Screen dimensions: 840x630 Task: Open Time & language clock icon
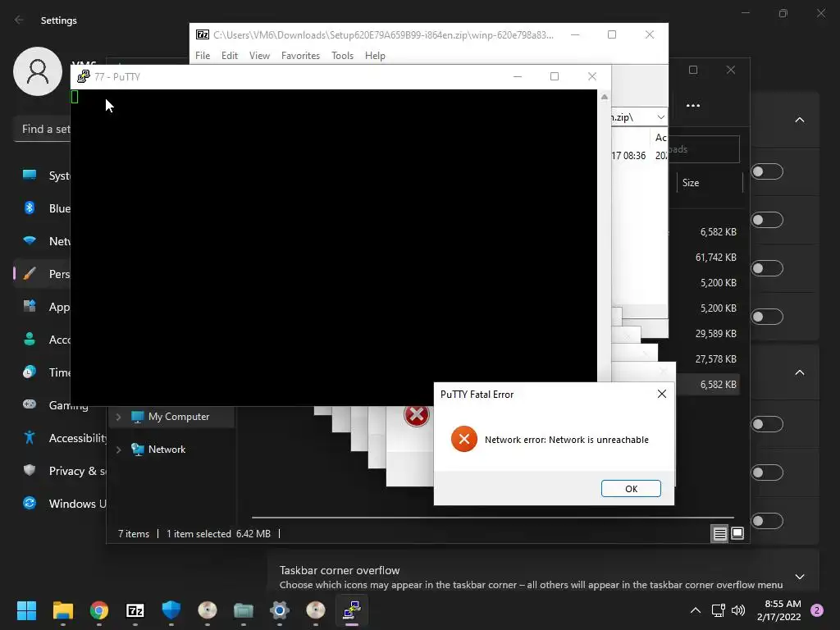point(30,372)
